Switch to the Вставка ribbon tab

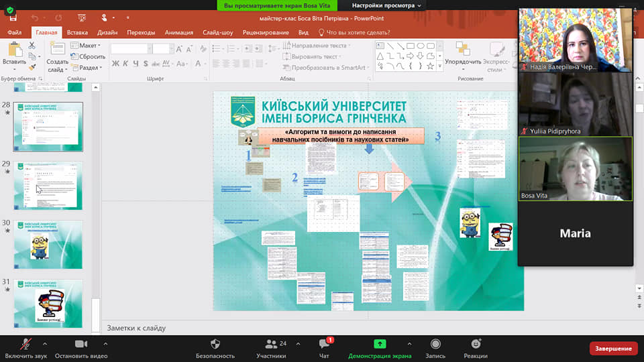77,32
